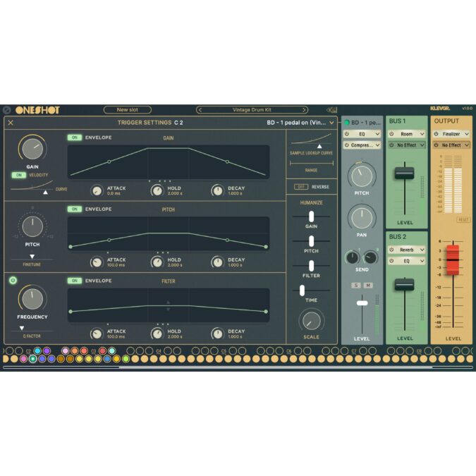This screenshot has height=476, width=476.
Task: Click the Sample Lookup Curve triangle handle
Action: click(319, 147)
